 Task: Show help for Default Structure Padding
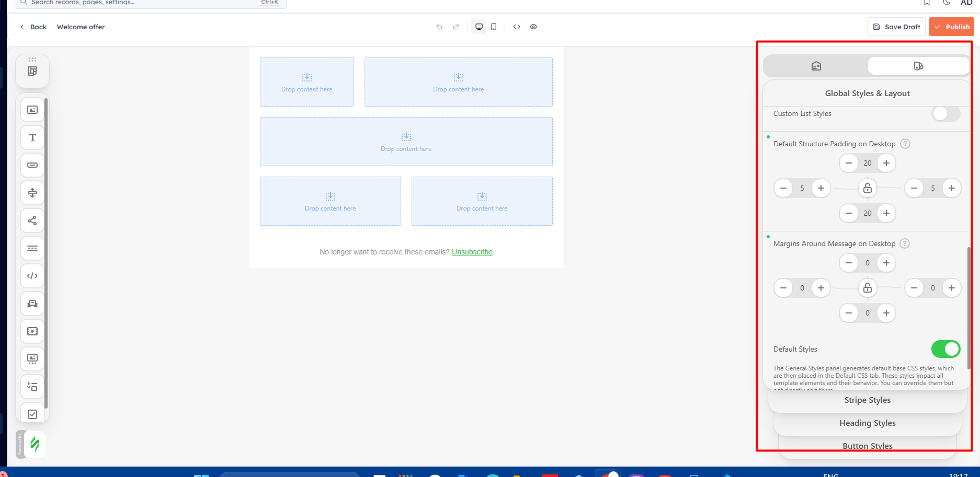coord(905,144)
